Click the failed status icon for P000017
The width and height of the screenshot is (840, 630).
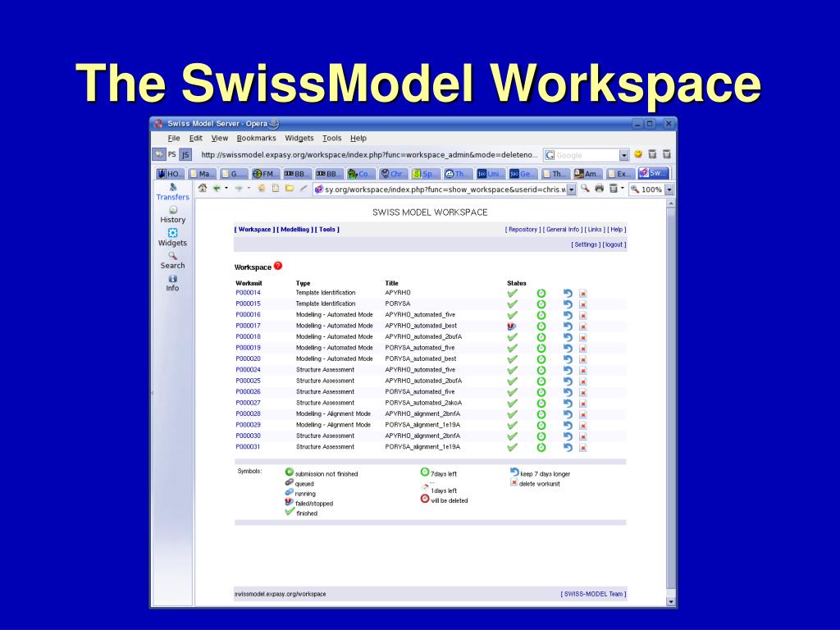point(512,326)
